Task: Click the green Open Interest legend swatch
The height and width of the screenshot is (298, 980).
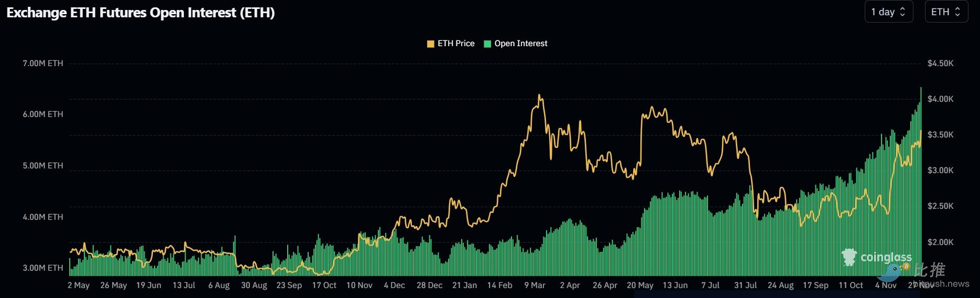Action: 487,44
